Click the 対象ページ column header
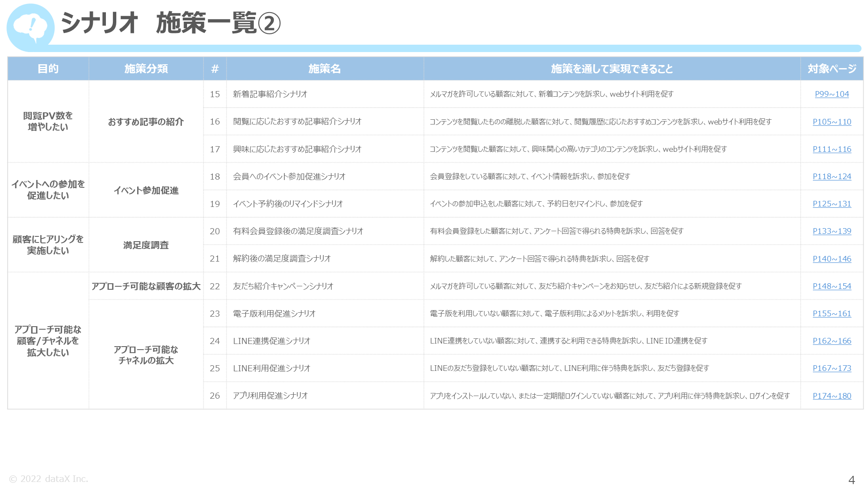Image resolution: width=868 pixels, height=488 pixels. point(832,69)
